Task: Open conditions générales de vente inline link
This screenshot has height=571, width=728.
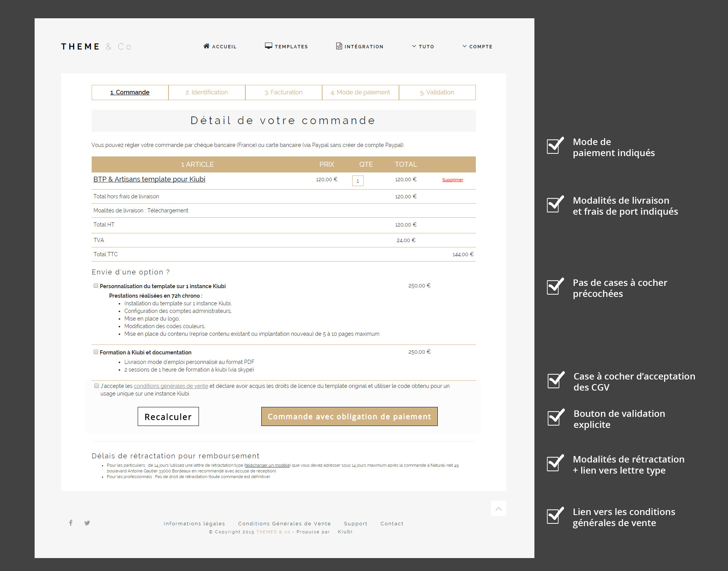Action: tap(171, 386)
